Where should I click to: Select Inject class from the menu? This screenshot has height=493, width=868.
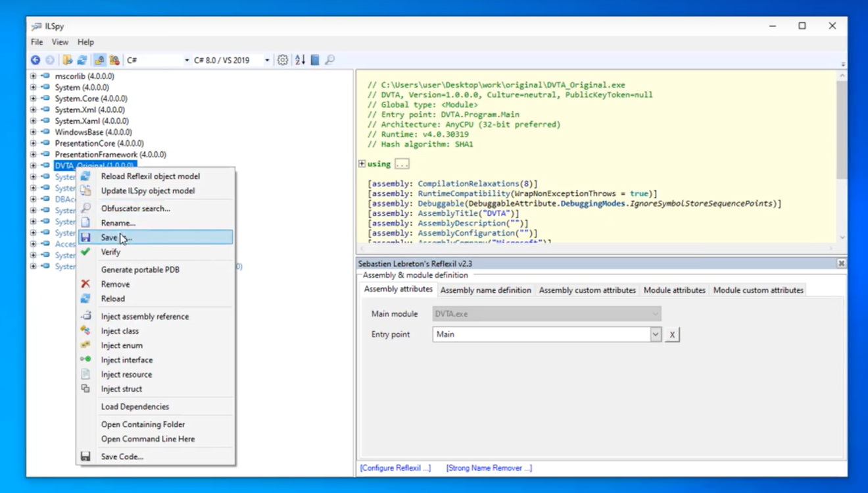[155, 331]
